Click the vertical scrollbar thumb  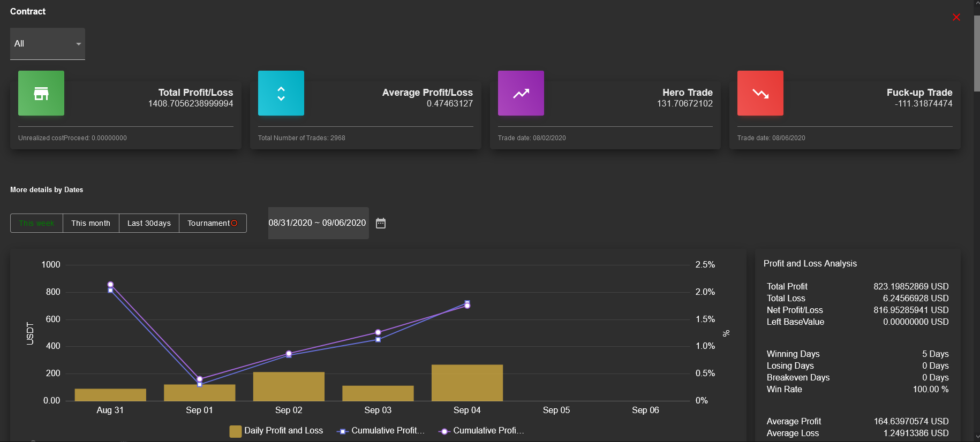tap(977, 54)
